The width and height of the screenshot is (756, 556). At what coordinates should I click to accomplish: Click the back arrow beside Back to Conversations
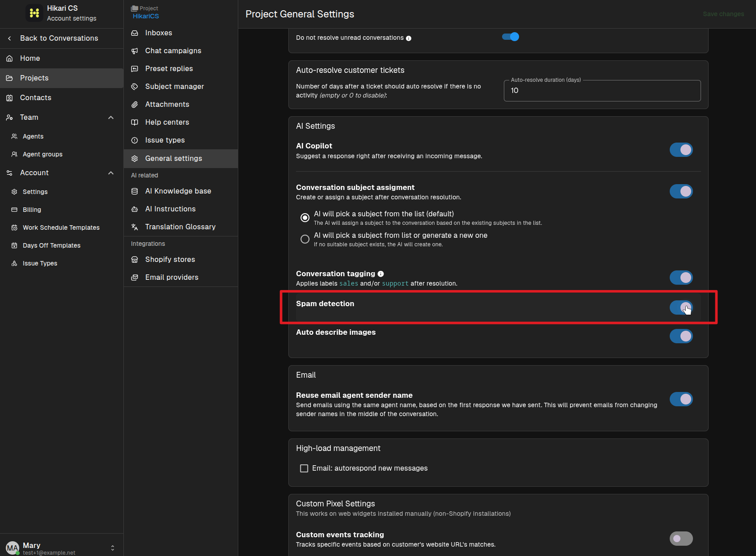[x=9, y=38]
